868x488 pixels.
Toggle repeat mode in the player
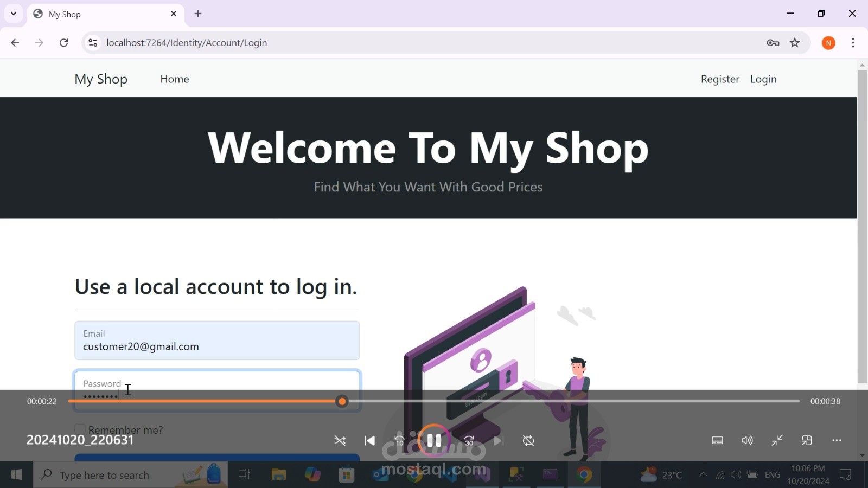528,441
